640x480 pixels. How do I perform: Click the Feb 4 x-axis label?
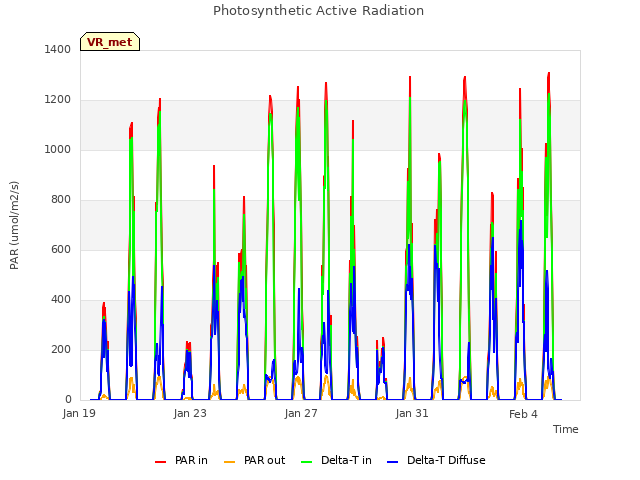tap(523, 414)
